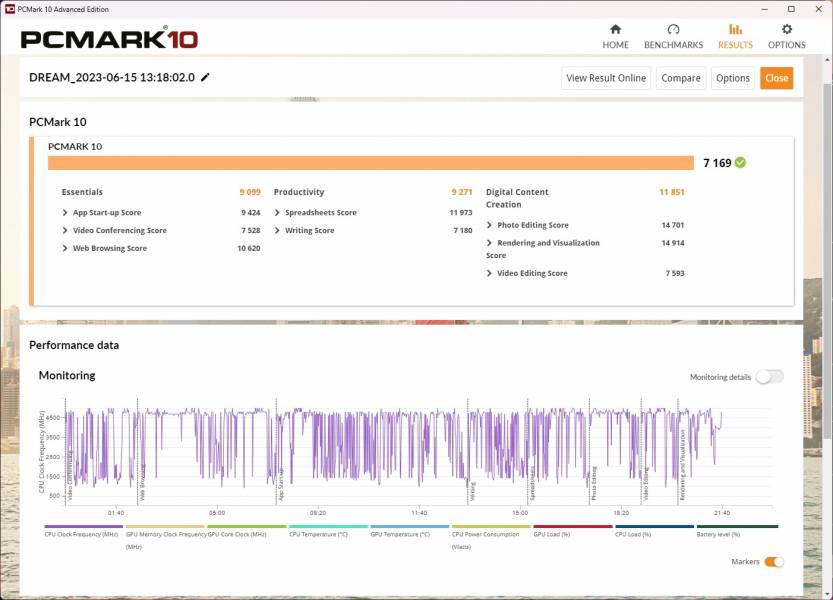The height and width of the screenshot is (600, 833).
Task: Close the result with orange Close button
Action: tap(776, 78)
